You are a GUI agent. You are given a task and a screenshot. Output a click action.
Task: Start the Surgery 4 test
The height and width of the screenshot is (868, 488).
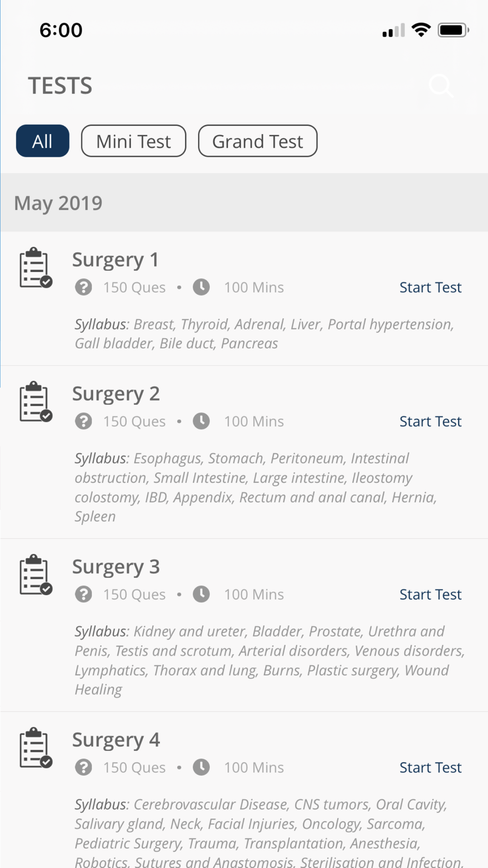pyautogui.click(x=430, y=767)
